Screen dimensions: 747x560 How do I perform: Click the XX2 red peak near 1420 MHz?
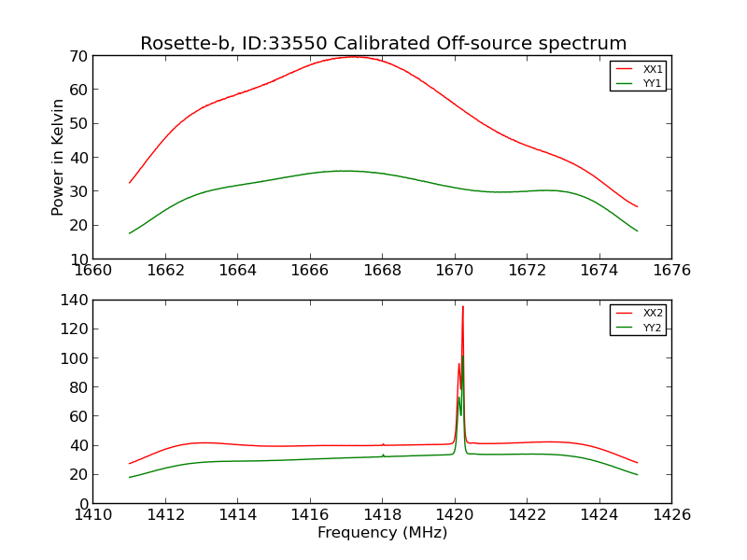462,309
